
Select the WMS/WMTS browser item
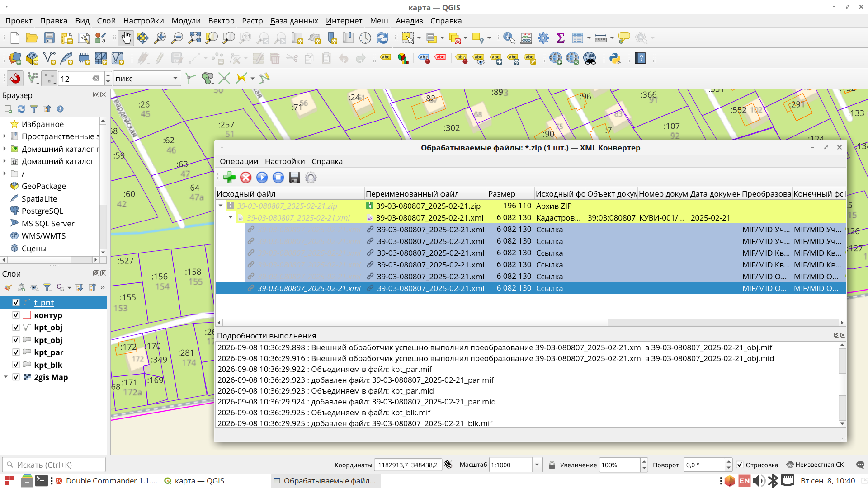[x=43, y=236]
